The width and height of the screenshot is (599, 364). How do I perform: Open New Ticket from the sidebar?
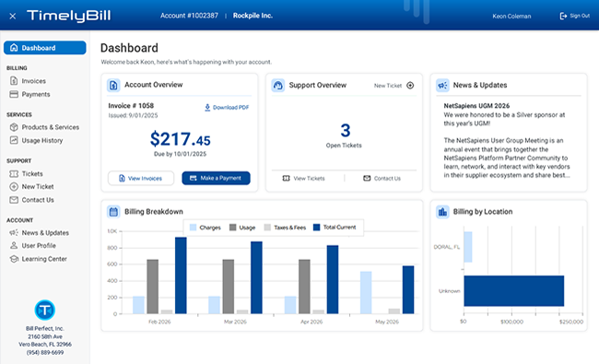[38, 187]
